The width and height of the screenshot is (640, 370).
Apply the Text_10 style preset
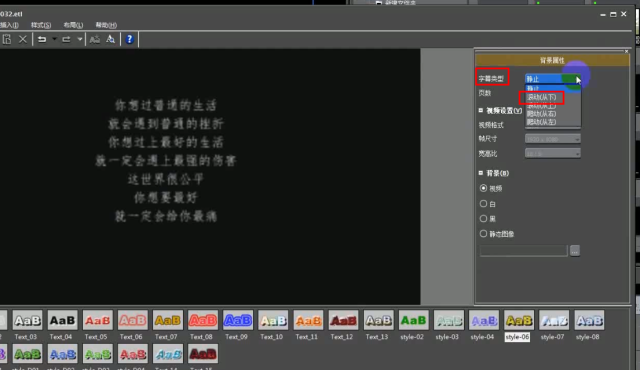(273, 321)
